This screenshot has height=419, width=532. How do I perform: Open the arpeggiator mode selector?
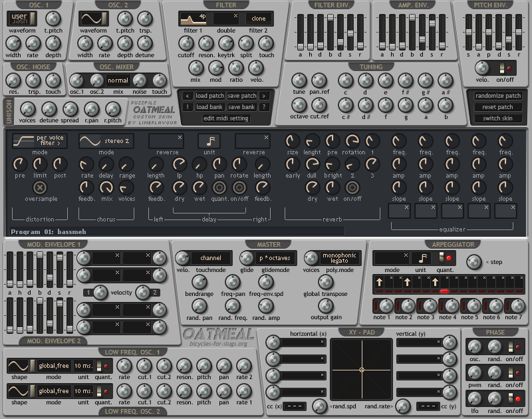(x=392, y=258)
